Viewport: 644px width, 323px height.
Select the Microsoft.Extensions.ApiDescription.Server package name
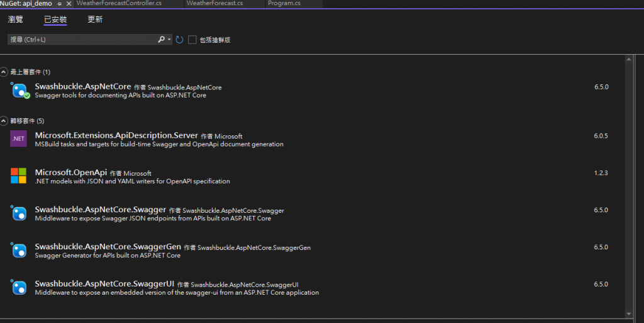click(116, 135)
